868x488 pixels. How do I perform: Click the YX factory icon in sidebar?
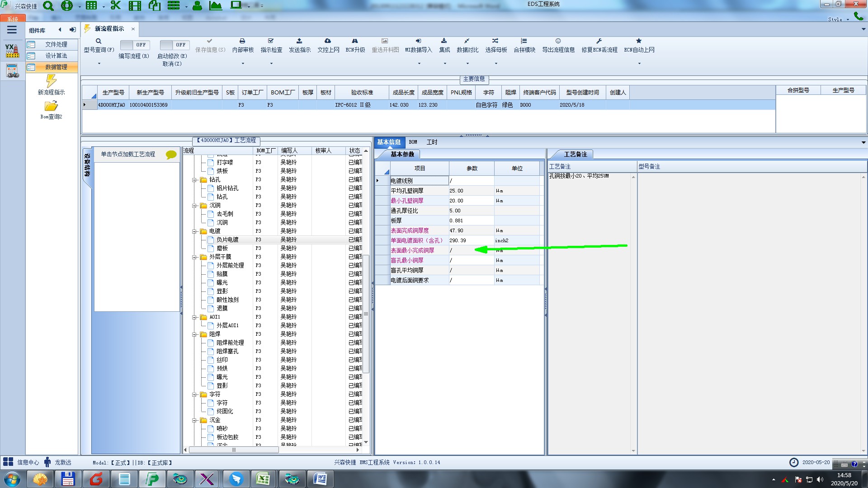tap(12, 51)
